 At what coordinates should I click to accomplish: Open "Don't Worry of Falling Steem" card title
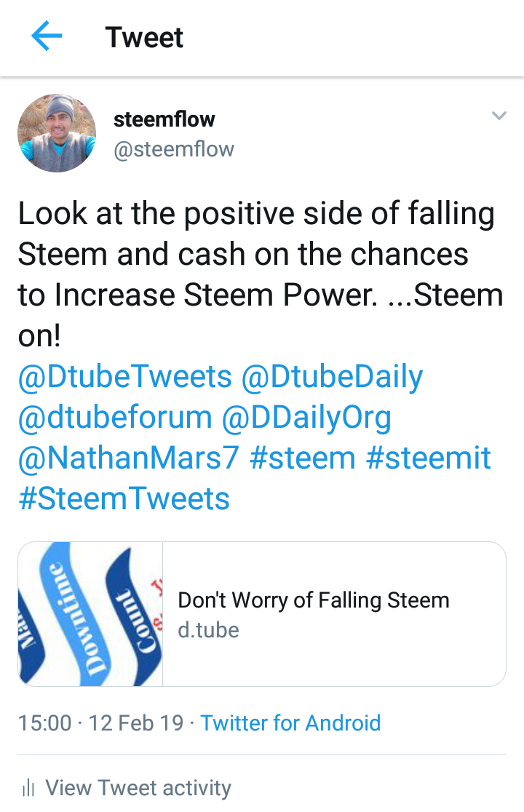point(314,600)
